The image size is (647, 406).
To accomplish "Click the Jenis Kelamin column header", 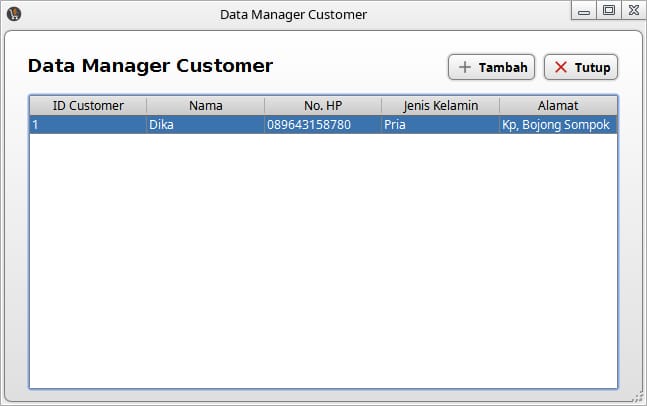I will (x=440, y=105).
